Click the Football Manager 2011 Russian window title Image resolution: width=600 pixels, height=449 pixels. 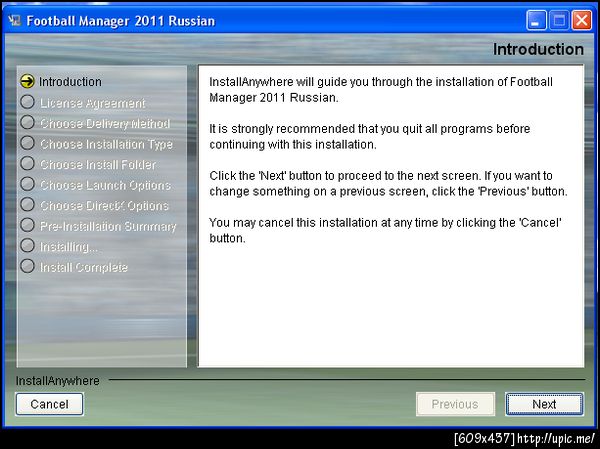[x=121, y=21]
